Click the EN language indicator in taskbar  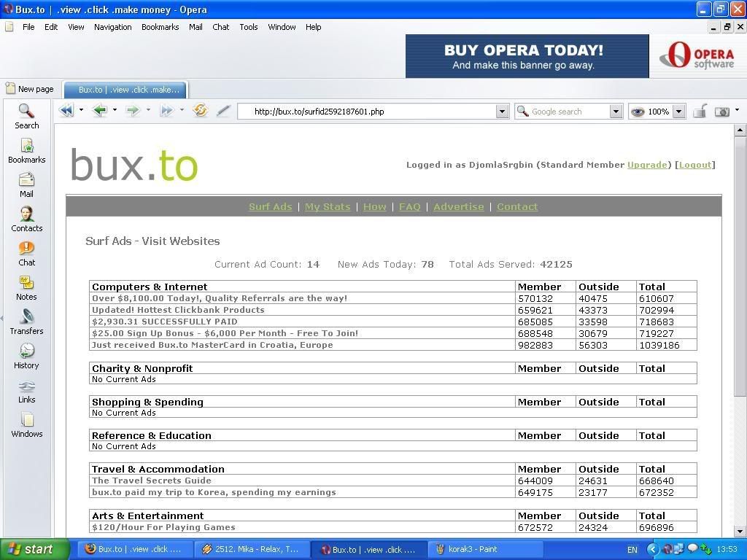632,550
